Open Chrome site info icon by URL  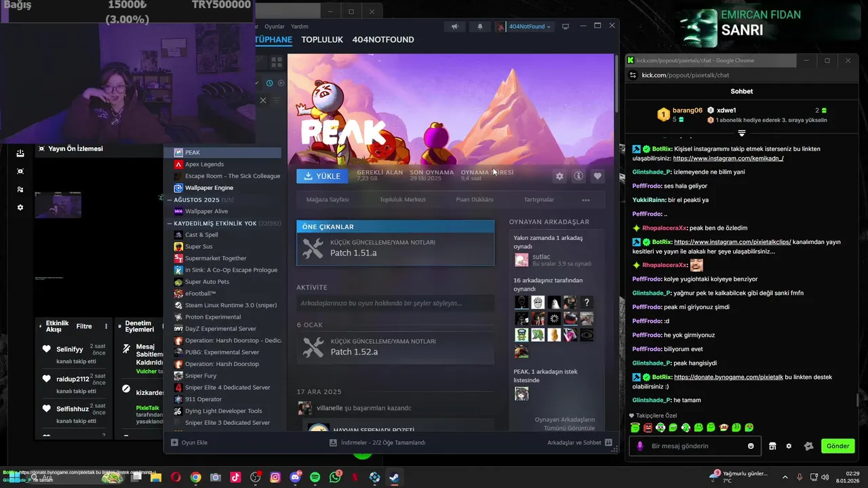pos(633,75)
